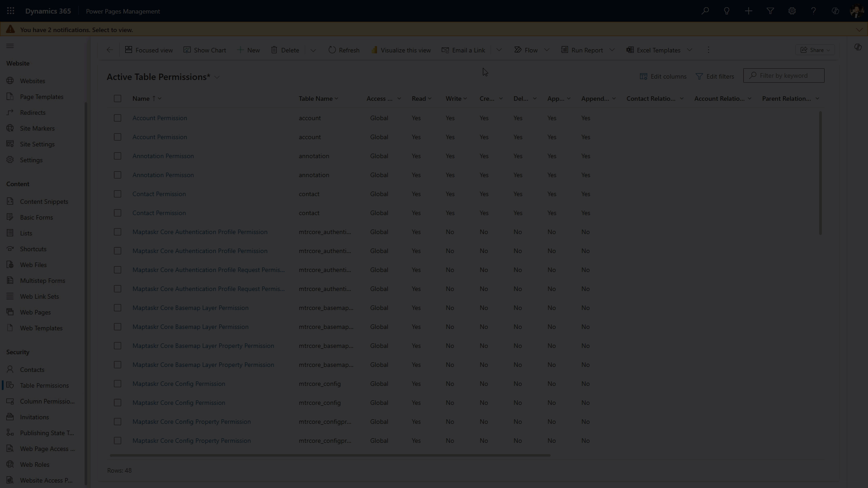Open the Site Settings sidebar entry
This screenshot has width=868, height=488.
tap(38, 144)
